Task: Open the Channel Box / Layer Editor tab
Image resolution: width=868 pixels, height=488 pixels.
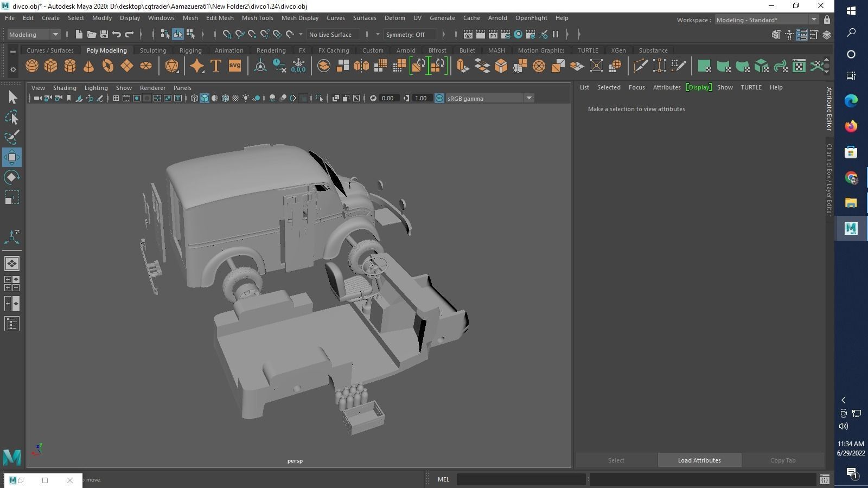Action: 829,180
